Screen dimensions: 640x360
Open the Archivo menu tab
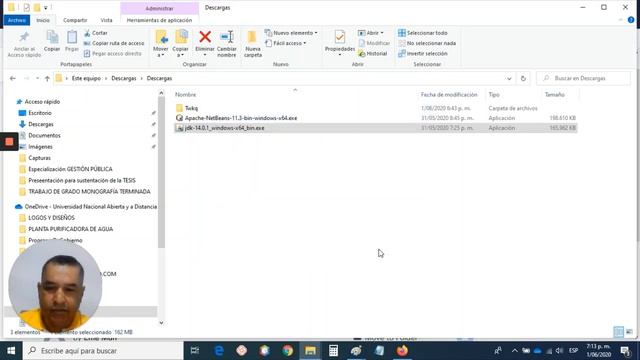[x=17, y=20]
